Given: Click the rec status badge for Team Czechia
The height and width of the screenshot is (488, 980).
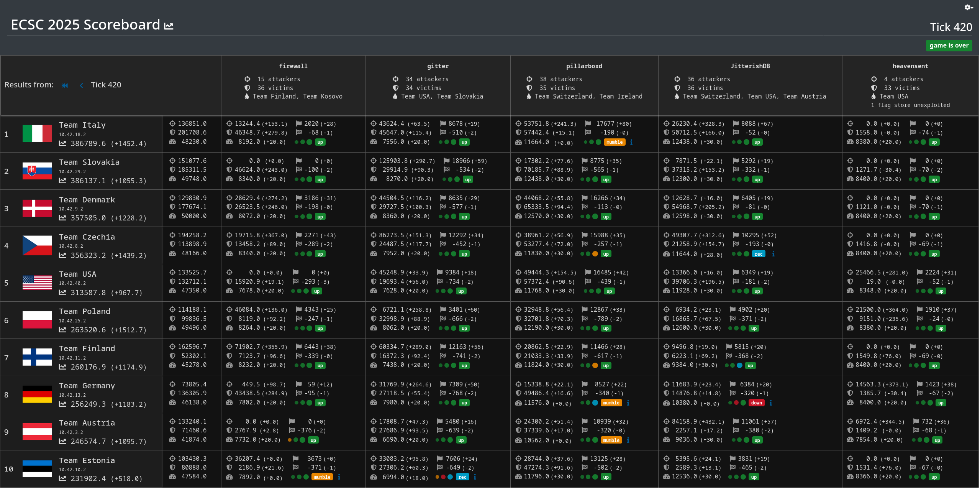Looking at the screenshot, I should click(x=758, y=254).
